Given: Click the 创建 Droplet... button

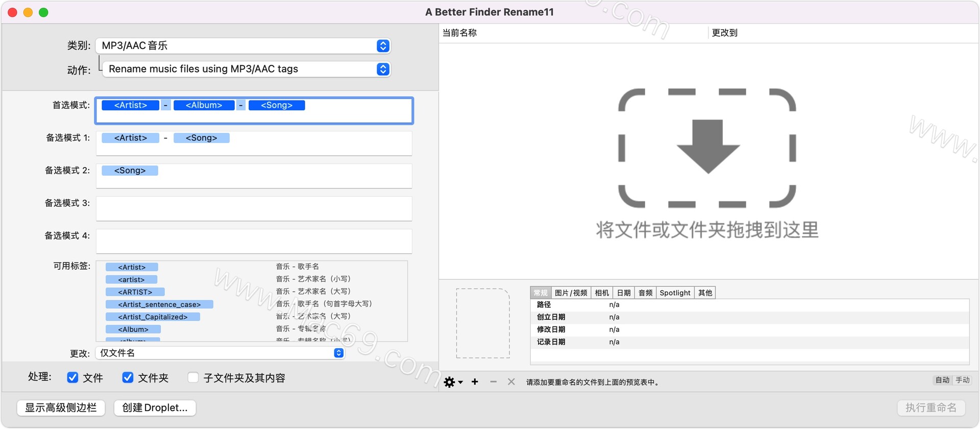Looking at the screenshot, I should pos(155,408).
